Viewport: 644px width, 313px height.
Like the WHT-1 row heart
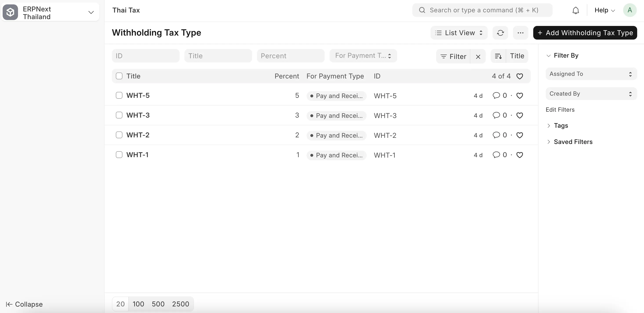pos(520,155)
